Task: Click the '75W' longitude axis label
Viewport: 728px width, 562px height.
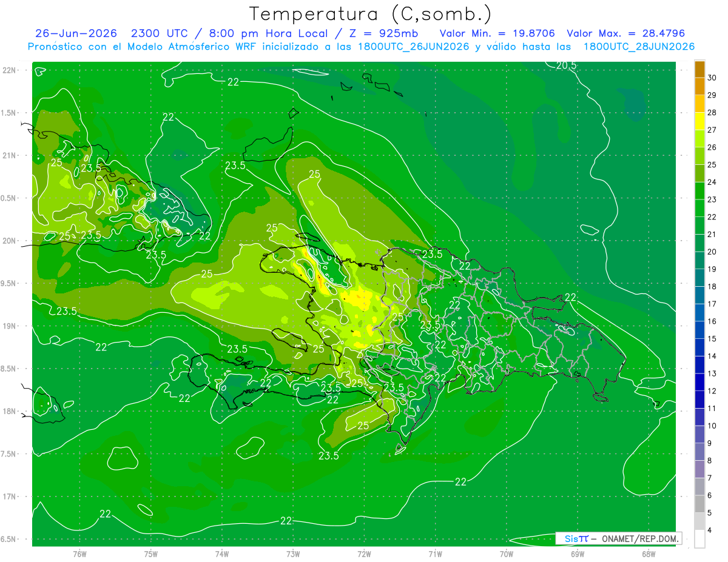Action: click(x=151, y=554)
